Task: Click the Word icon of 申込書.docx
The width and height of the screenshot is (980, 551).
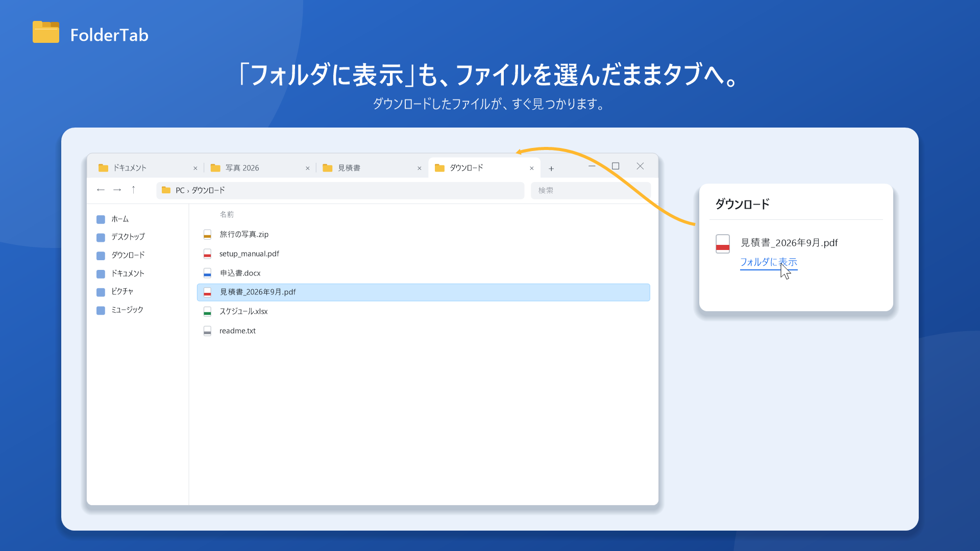Action: [x=207, y=273]
